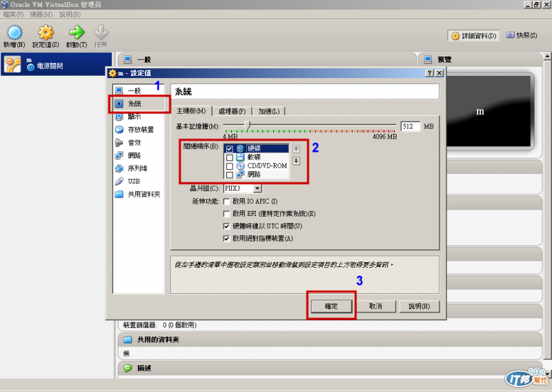Enable the EFI checkbox
Viewport: 552px width, 392px height.
tap(227, 214)
